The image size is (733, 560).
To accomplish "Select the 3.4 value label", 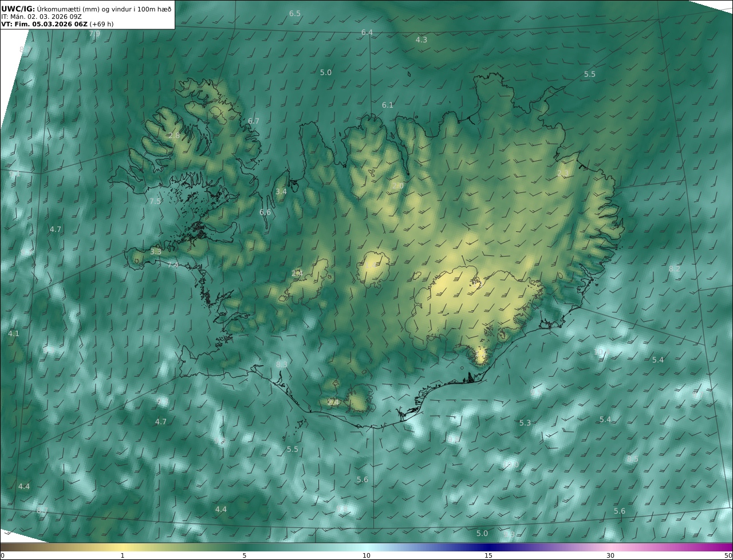I will click(281, 192).
